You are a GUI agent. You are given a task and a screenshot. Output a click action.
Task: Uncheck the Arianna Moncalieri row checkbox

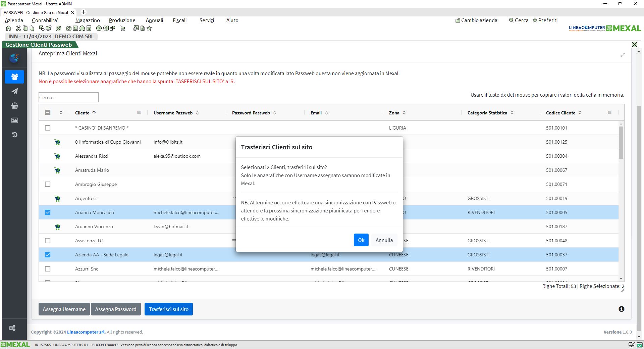tap(48, 212)
